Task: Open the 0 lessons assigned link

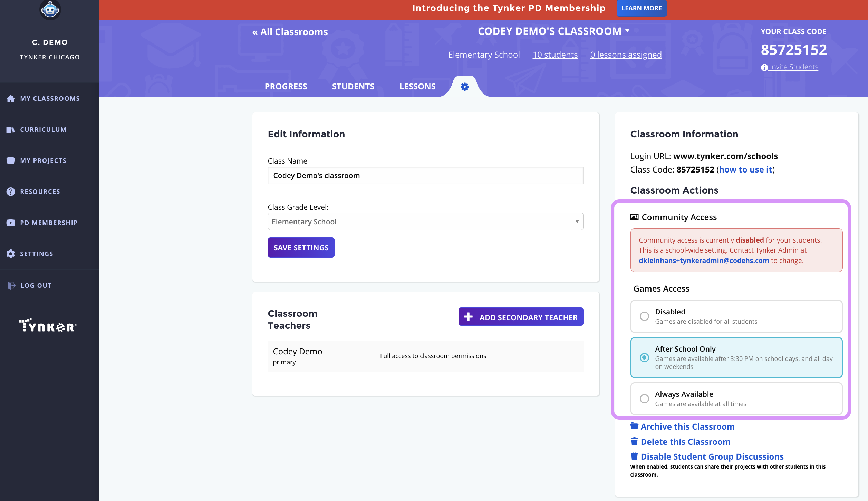Action: 626,55
